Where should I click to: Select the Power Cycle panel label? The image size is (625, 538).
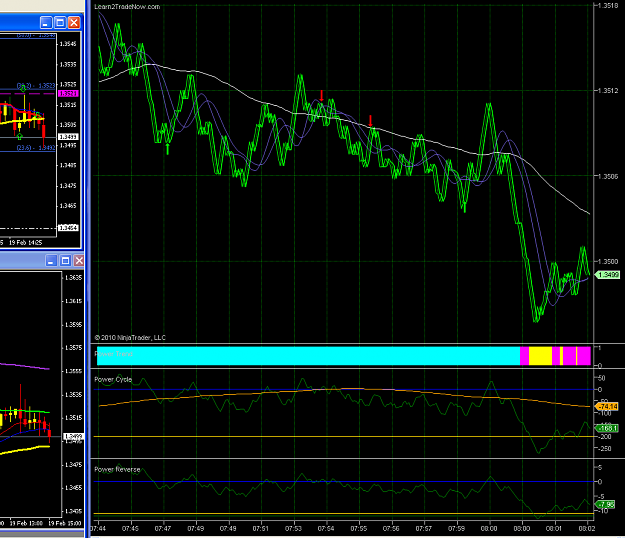(x=113, y=379)
